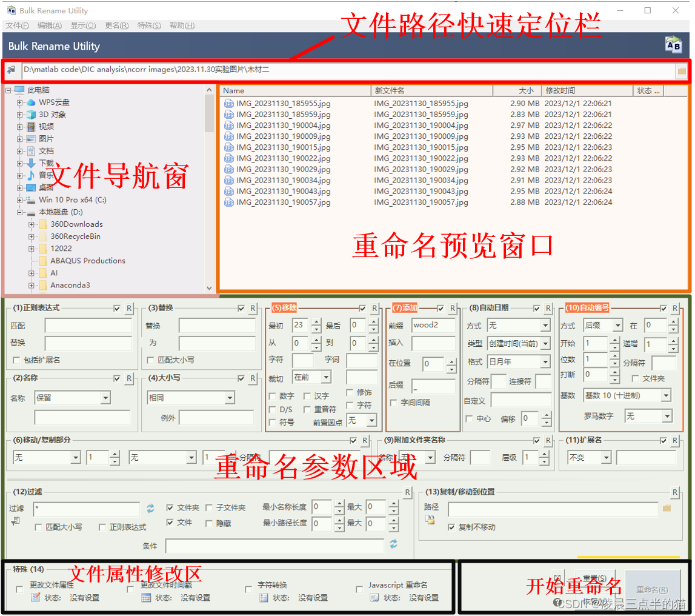Click the file path address field
Screen dimensions: 695x616
tap(348, 70)
